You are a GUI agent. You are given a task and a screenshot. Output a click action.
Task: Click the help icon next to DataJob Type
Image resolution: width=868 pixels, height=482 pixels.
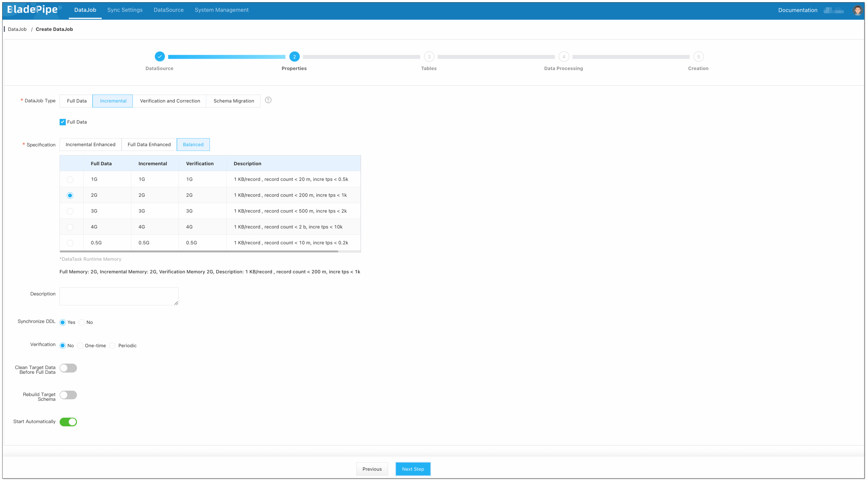pos(268,100)
